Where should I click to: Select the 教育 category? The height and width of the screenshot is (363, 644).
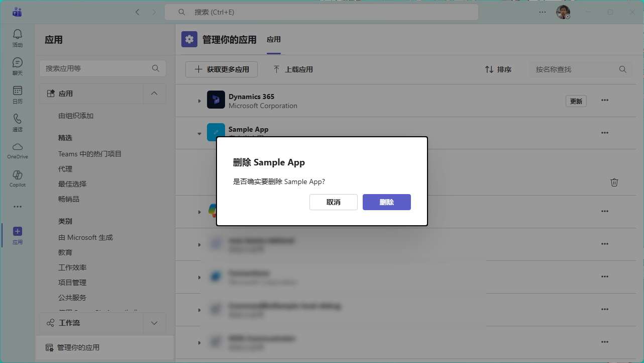point(65,252)
